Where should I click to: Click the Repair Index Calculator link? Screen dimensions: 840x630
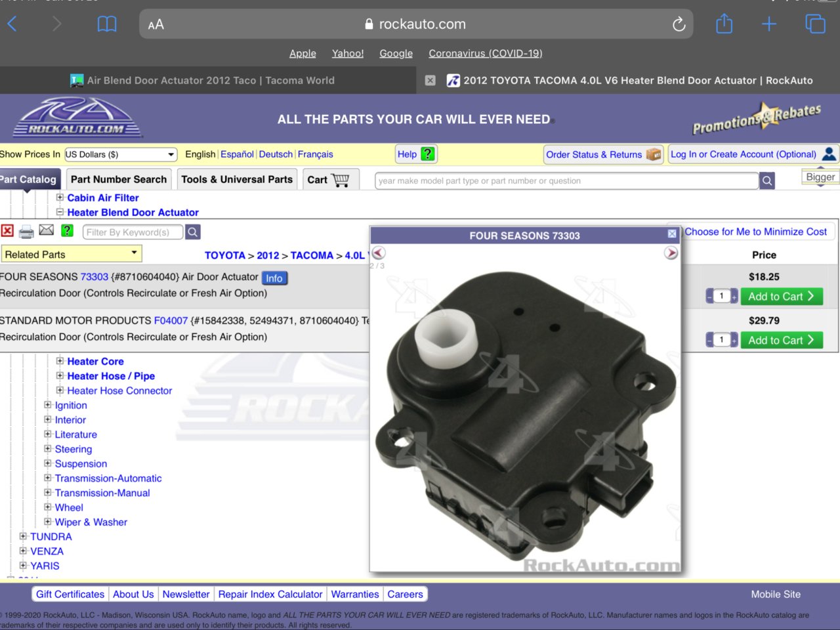click(270, 594)
